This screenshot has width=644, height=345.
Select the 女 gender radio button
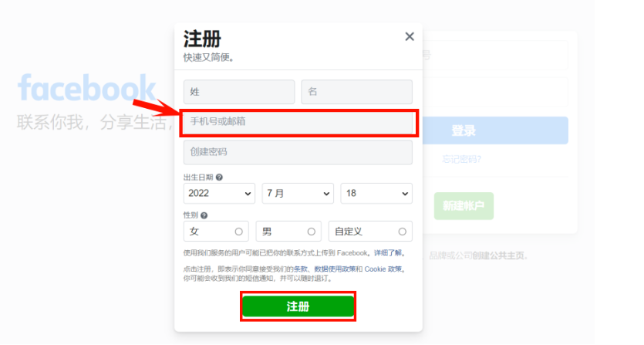238,232
